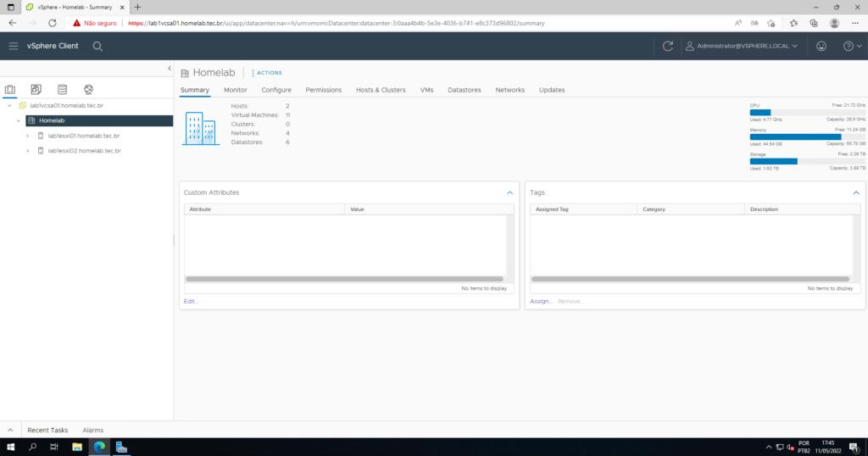Click the Tags table horizontal scrollbar
The width and height of the screenshot is (868, 456).
(x=690, y=279)
